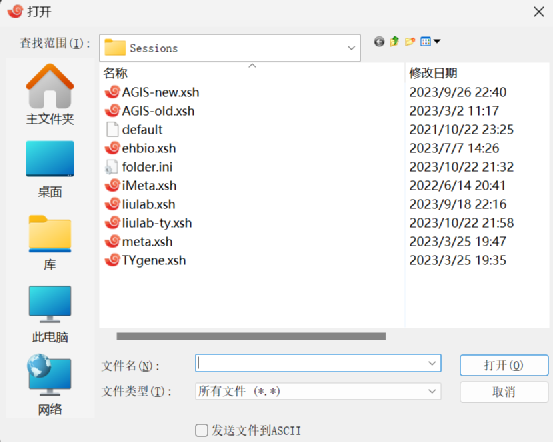Go to the Home folder (主文件夹)
Screen dimensions: 553x442
50,95
